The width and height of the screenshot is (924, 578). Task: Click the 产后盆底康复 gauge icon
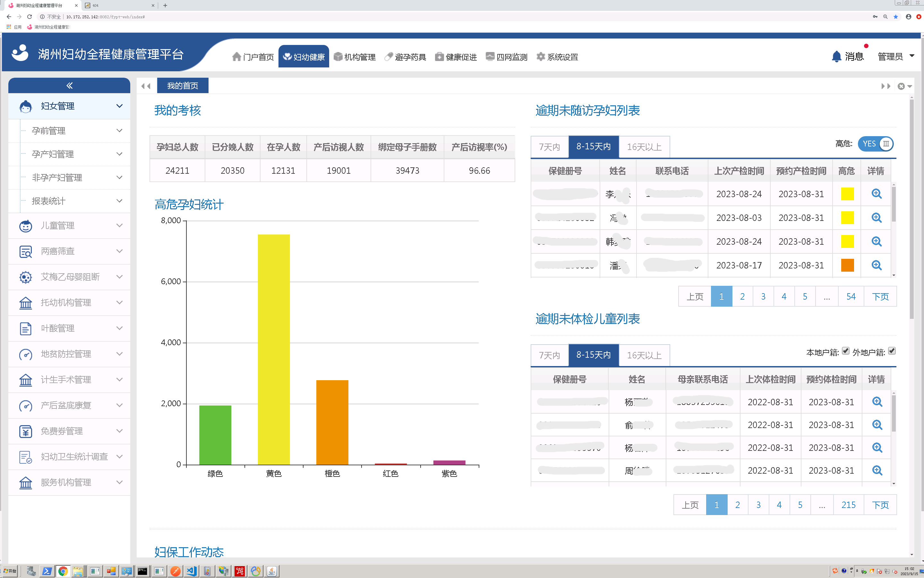[26, 406]
